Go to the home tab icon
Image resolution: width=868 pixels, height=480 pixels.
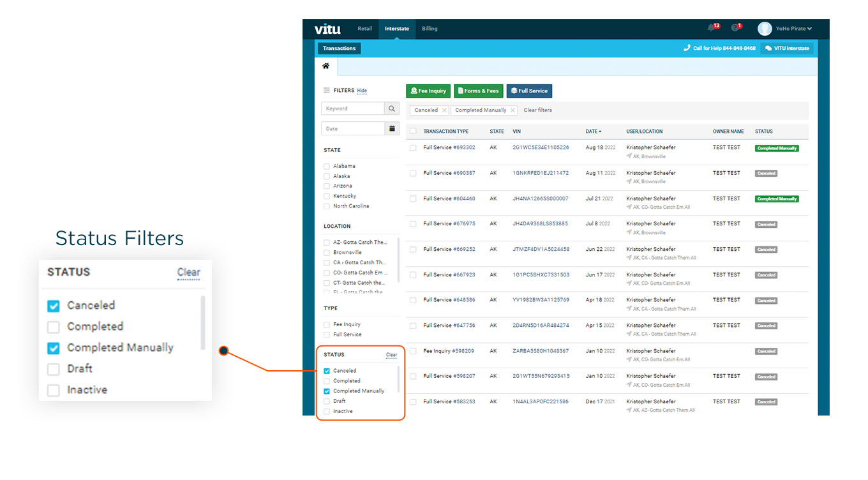coord(325,66)
